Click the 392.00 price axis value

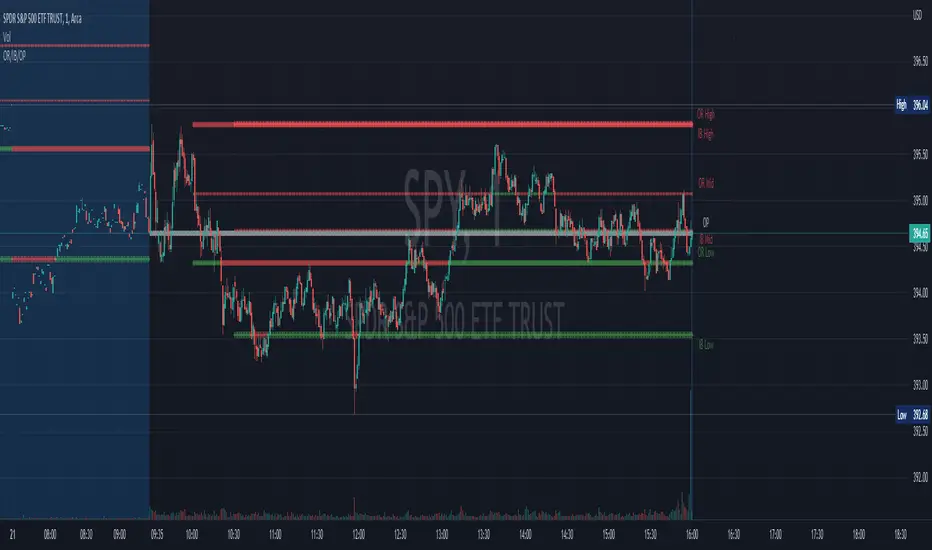920,477
